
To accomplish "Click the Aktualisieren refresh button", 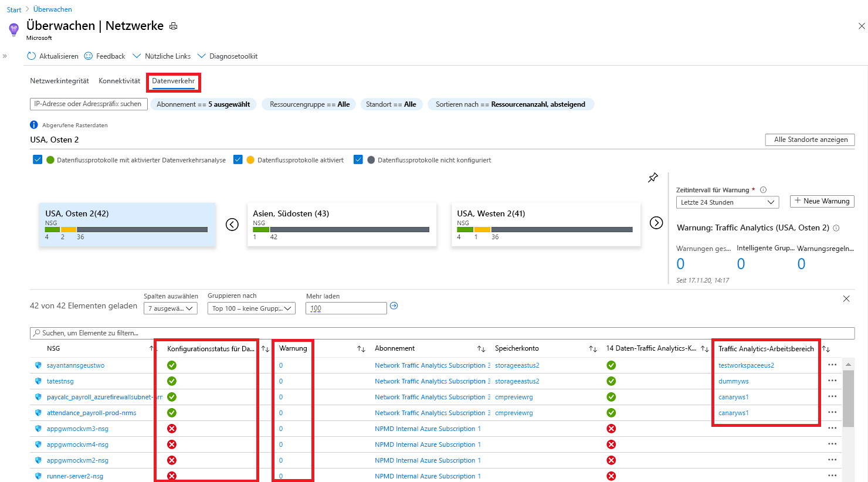I will pyautogui.click(x=53, y=56).
